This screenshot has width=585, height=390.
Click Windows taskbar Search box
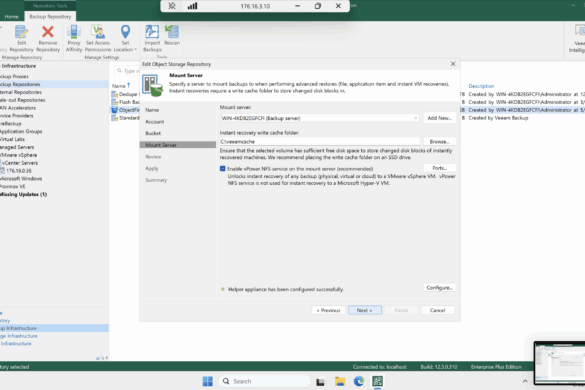pyautogui.click(x=265, y=381)
